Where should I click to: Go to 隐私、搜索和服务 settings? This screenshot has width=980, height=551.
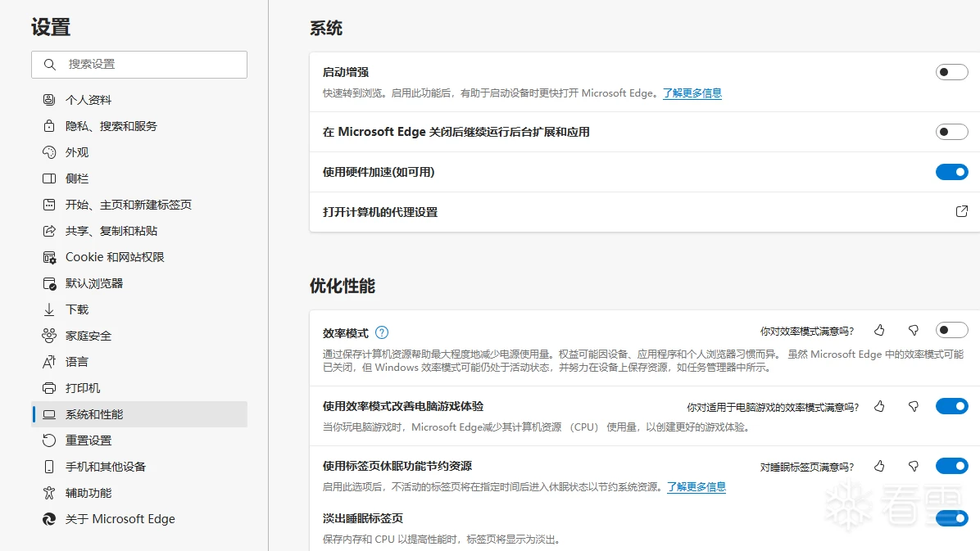pyautogui.click(x=139, y=126)
